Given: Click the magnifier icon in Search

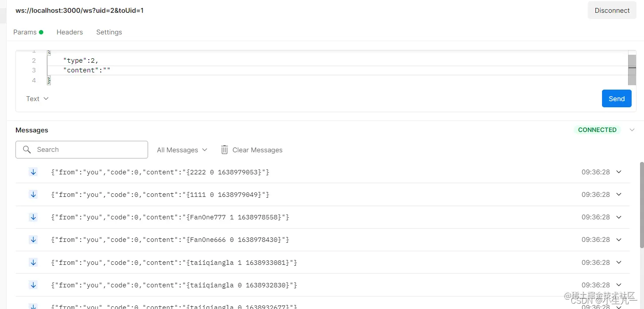Looking at the screenshot, I should [27, 150].
